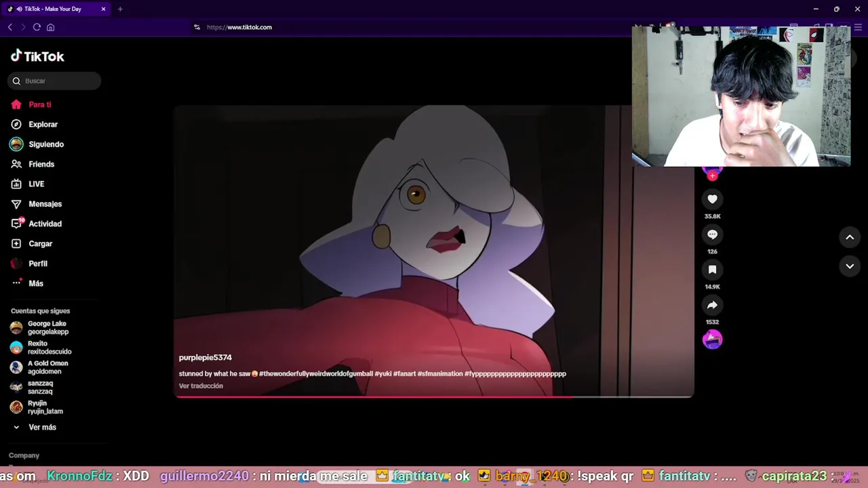This screenshot has height=488, width=868.
Task: Click the video to pause playback
Action: pos(434,251)
